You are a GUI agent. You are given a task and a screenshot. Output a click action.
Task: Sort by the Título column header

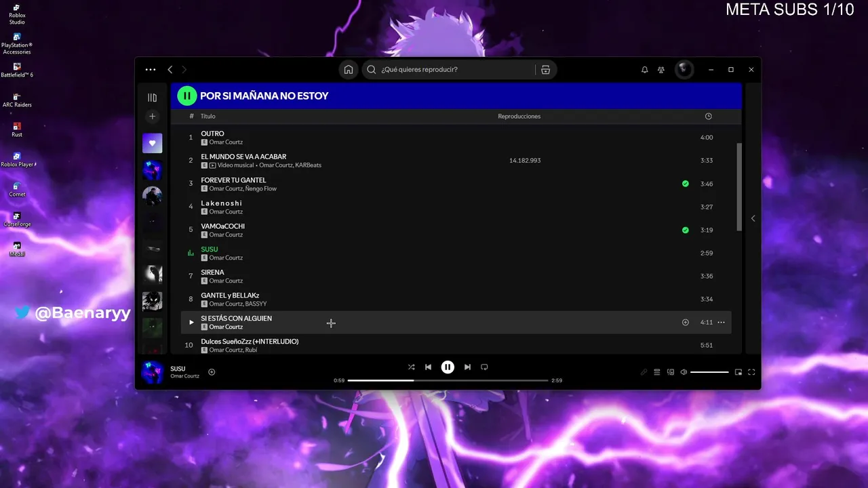[208, 116]
